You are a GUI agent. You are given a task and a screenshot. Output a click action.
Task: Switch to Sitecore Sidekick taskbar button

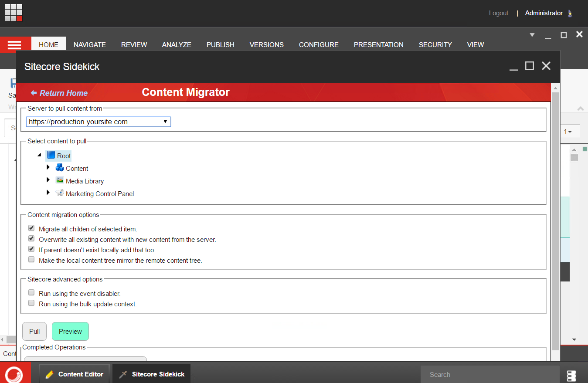[151, 374]
